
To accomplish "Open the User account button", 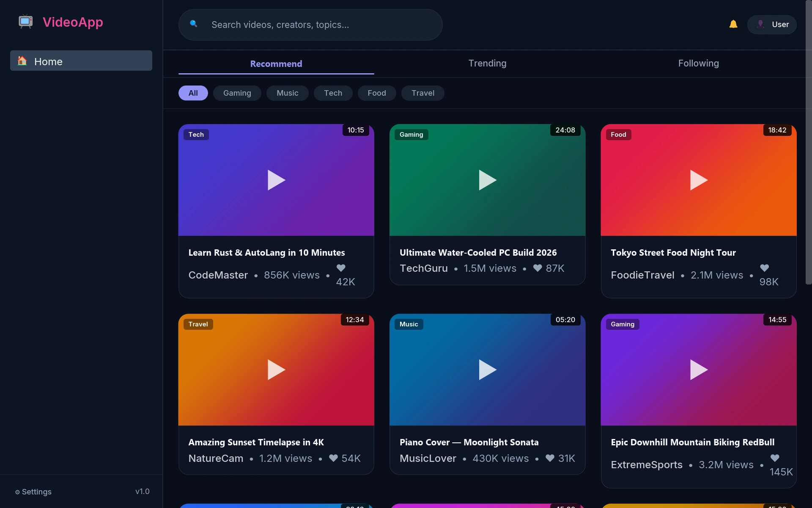I will [772, 25].
